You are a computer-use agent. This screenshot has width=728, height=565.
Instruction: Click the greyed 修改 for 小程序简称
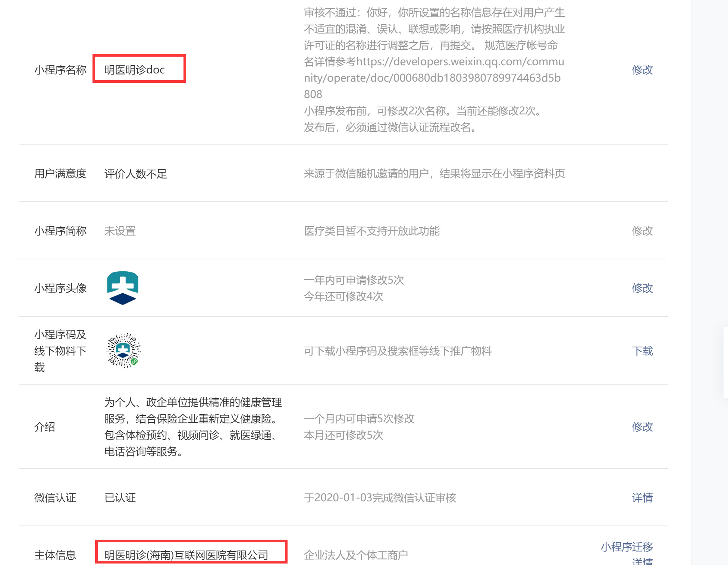click(642, 231)
